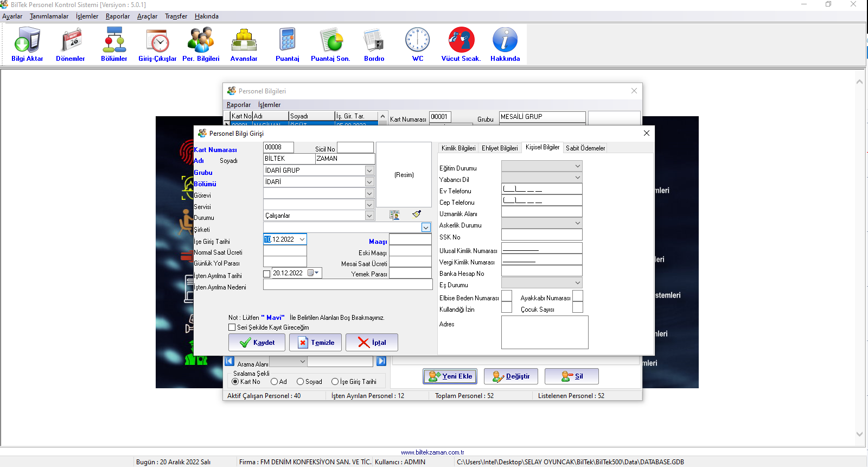Go to next record arrow icon
The width and height of the screenshot is (868, 467).
[x=381, y=361]
